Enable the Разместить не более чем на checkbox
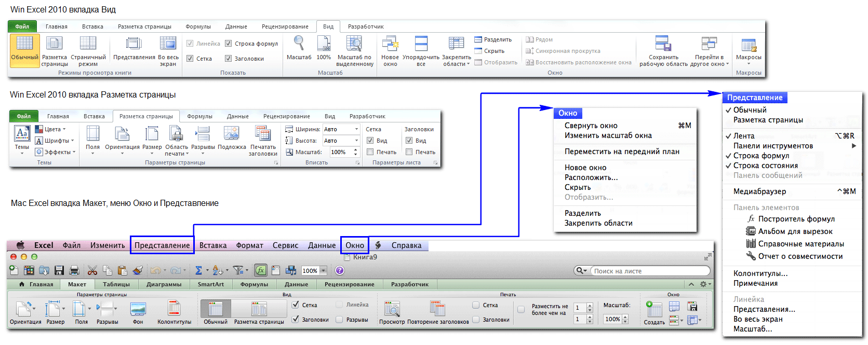 tap(521, 309)
